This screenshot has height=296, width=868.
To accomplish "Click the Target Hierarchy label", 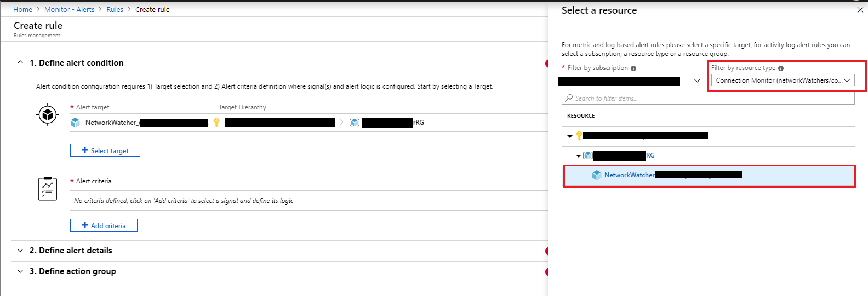I will click(x=242, y=107).
